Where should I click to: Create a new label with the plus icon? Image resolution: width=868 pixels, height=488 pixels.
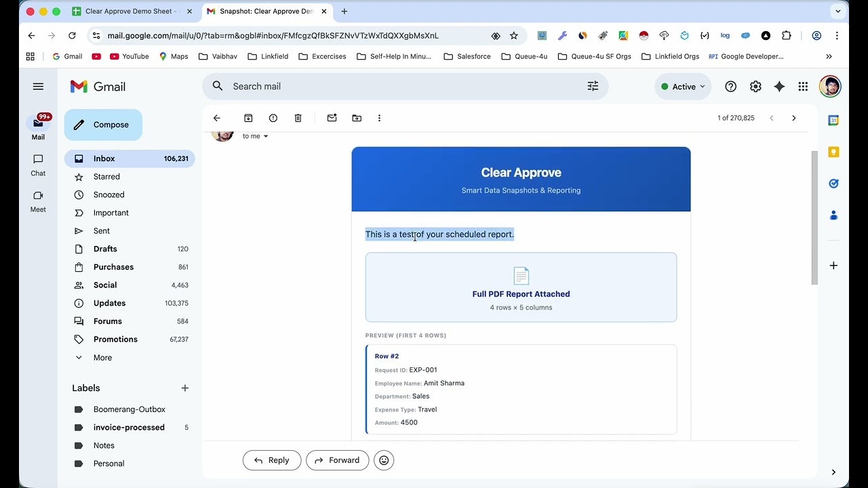click(184, 388)
